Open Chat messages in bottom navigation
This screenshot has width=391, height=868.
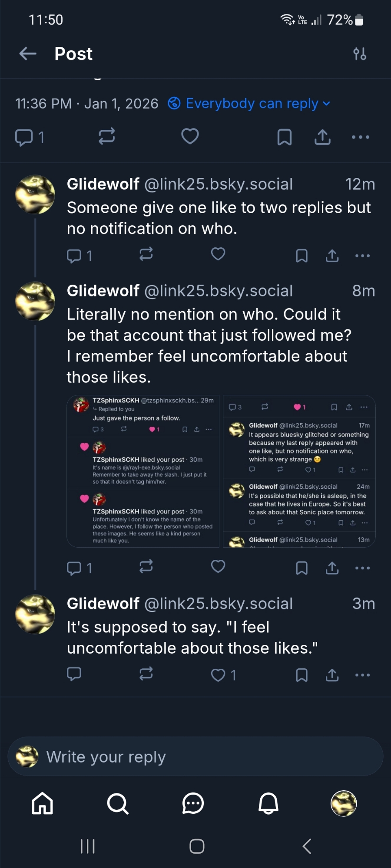coord(193,803)
